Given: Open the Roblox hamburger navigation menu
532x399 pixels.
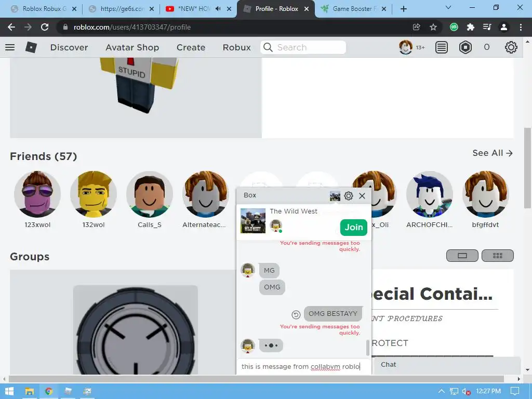Looking at the screenshot, I should click(x=10, y=47).
